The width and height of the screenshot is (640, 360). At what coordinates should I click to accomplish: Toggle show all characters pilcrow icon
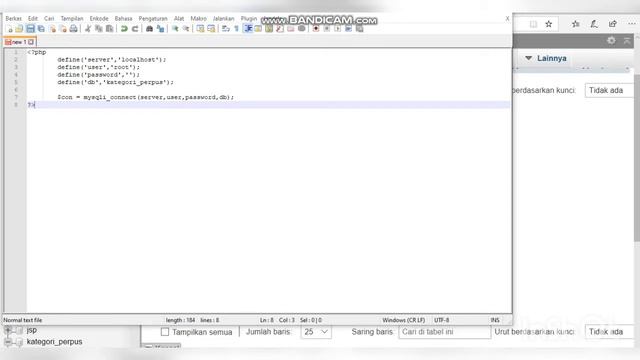tap(236, 29)
